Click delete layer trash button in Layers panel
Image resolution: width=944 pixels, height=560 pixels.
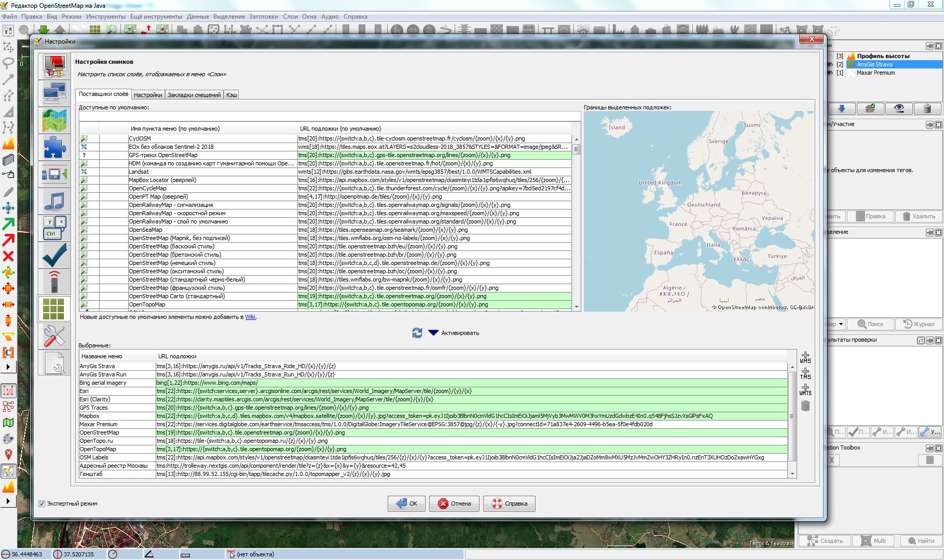(927, 108)
